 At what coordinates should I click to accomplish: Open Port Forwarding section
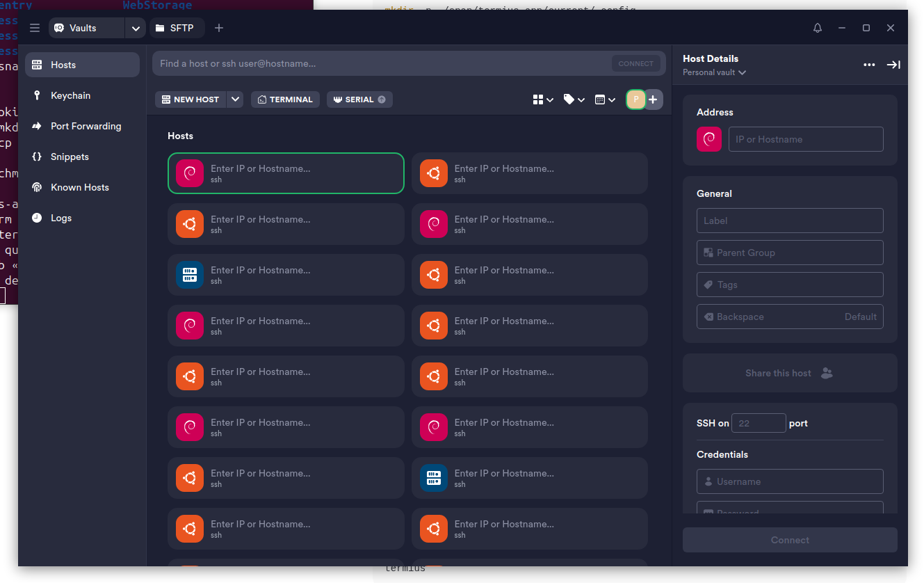86,126
